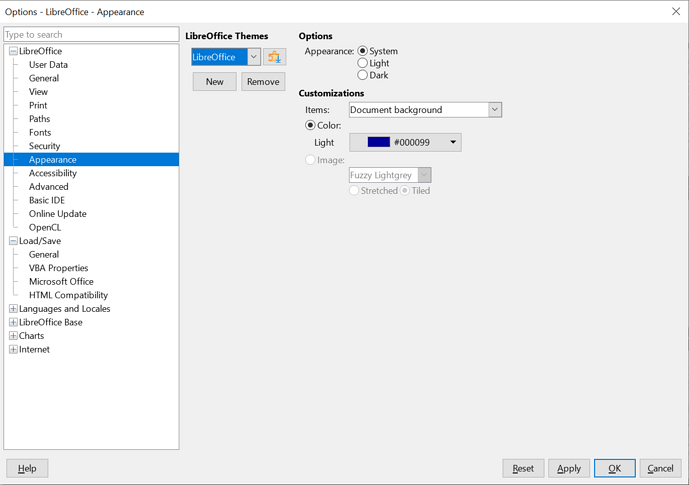The height and width of the screenshot is (485, 689).
Task: Collapse the Load/Save tree node
Action: 14,241
